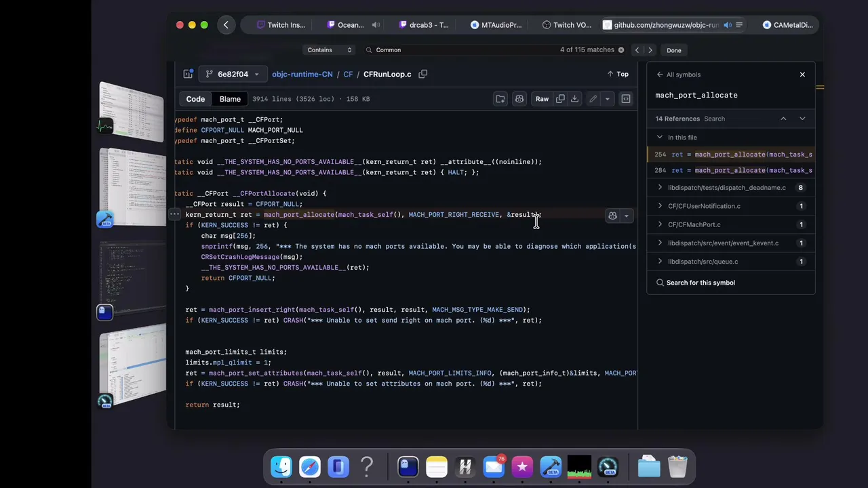
Task: Open the Notes app in the Dock
Action: pos(437,466)
